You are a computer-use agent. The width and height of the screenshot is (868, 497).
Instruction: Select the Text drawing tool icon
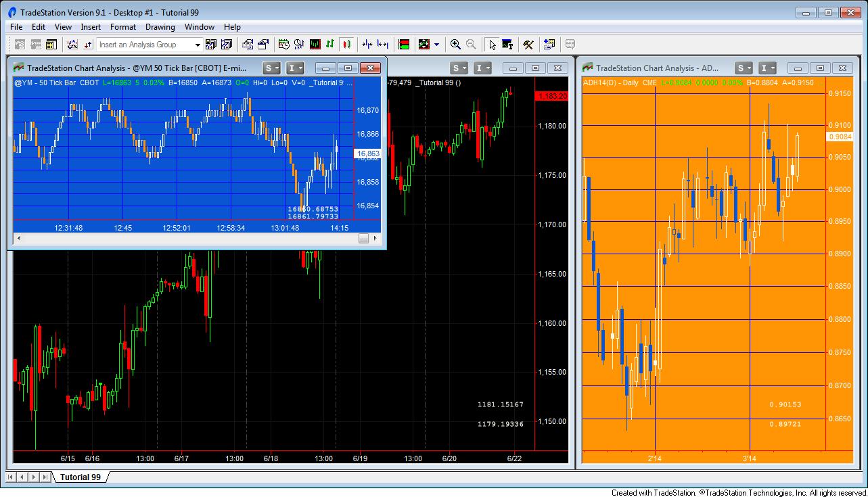pyautogui.click(x=507, y=45)
